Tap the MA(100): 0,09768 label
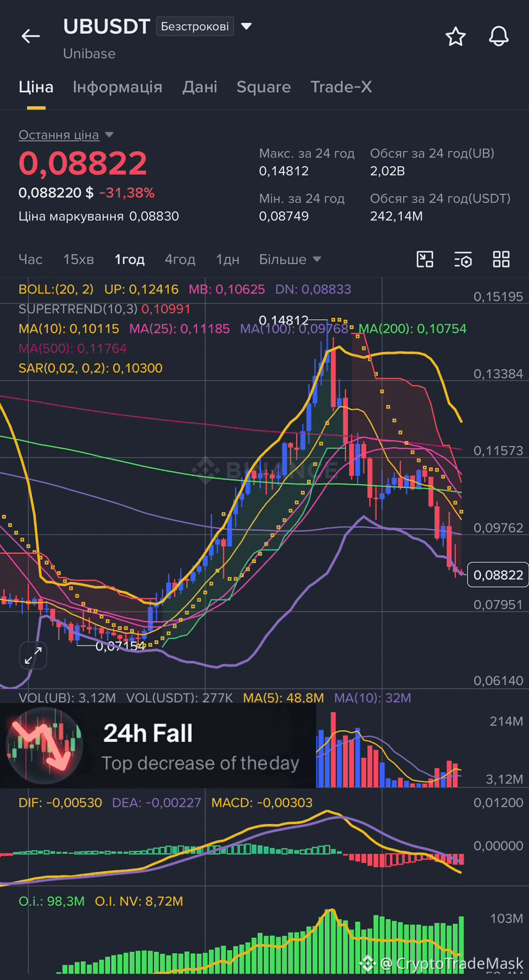The image size is (529, 980). point(294,329)
